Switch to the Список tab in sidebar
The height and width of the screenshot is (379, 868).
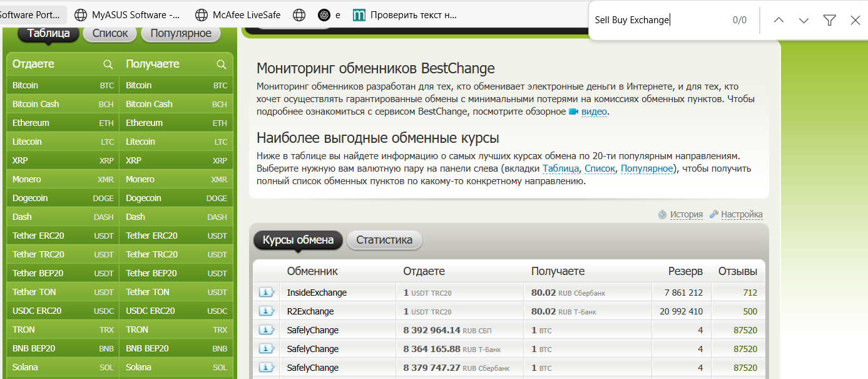[x=110, y=33]
